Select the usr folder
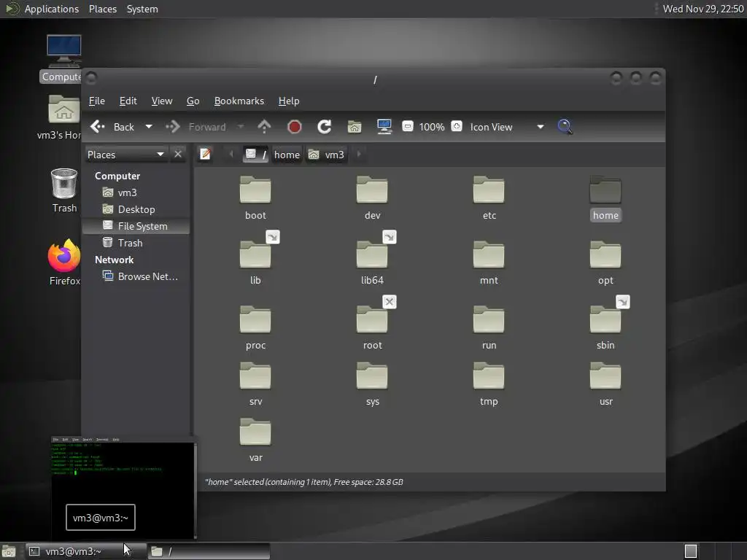 (x=605, y=384)
